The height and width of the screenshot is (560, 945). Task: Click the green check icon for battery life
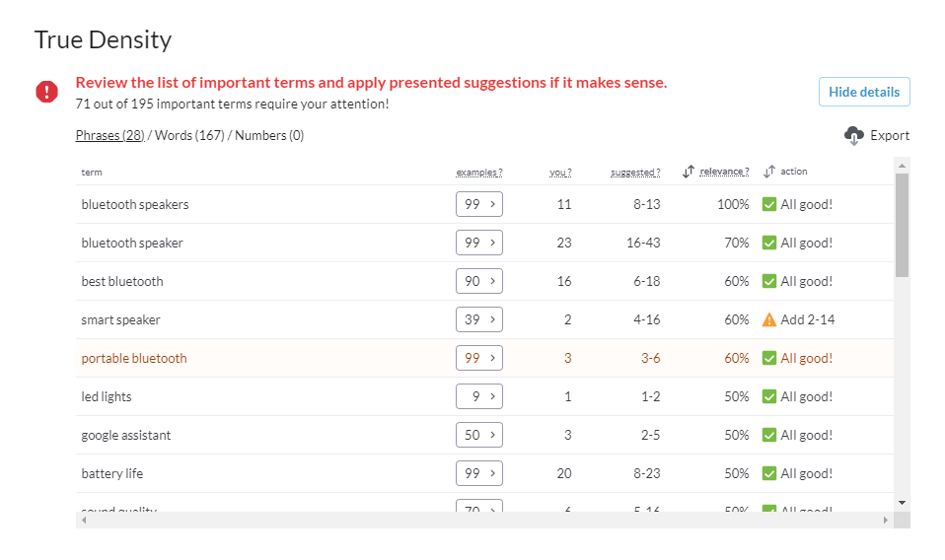(x=769, y=473)
